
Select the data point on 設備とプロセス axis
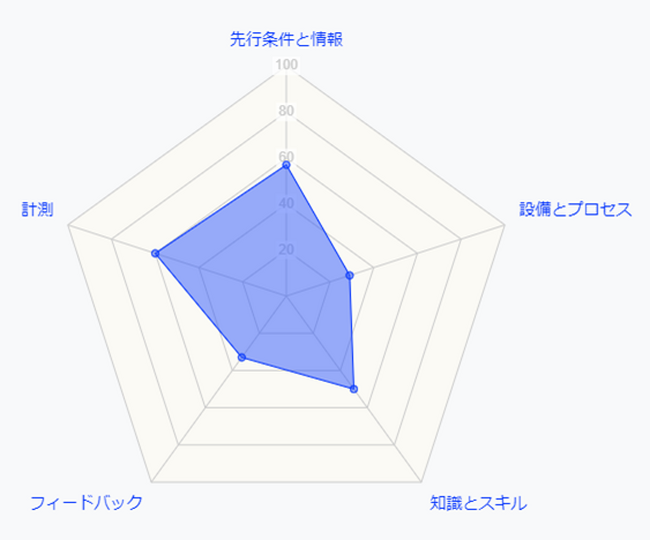coord(349,275)
